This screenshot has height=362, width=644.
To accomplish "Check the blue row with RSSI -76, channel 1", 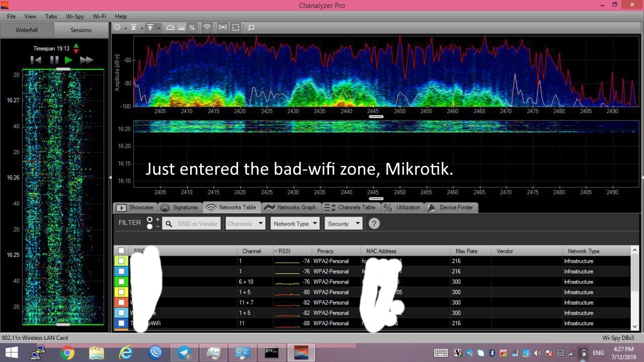I will tap(121, 271).
